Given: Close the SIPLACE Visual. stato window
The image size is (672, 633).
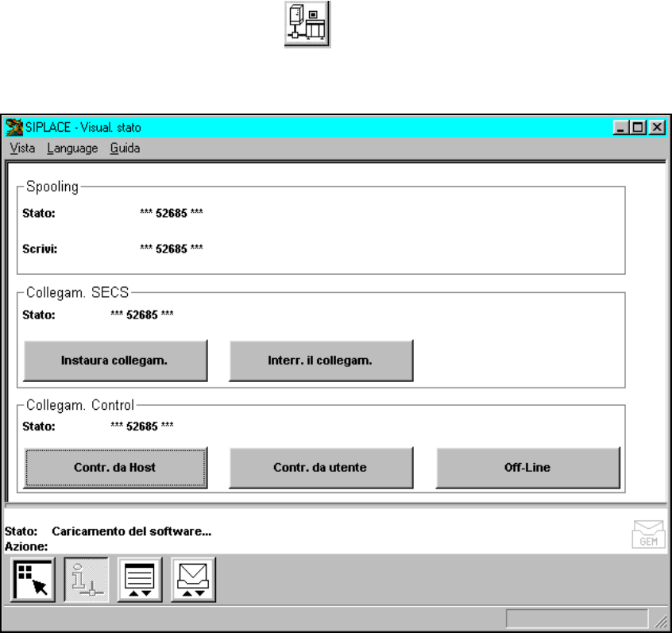Looking at the screenshot, I should [657, 127].
